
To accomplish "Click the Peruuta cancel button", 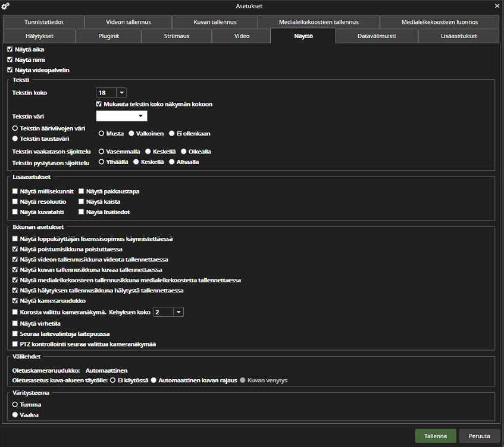I will pos(479,436).
